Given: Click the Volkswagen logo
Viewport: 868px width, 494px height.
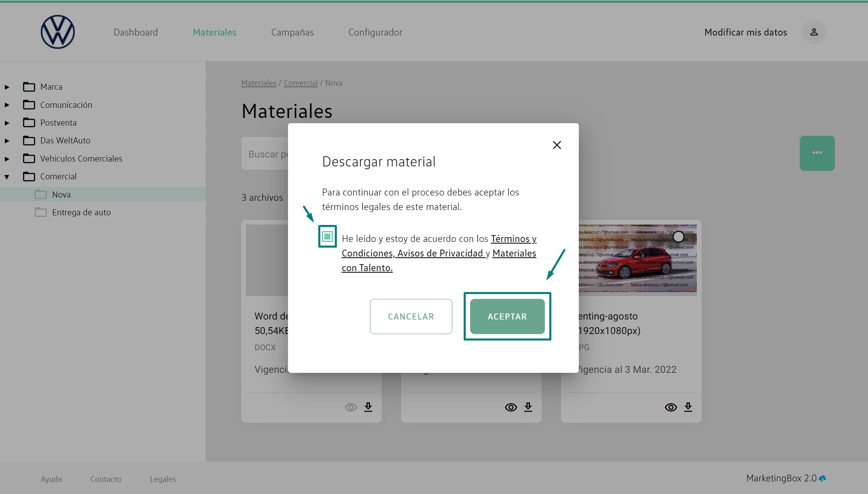Looking at the screenshot, I should pos(58,32).
